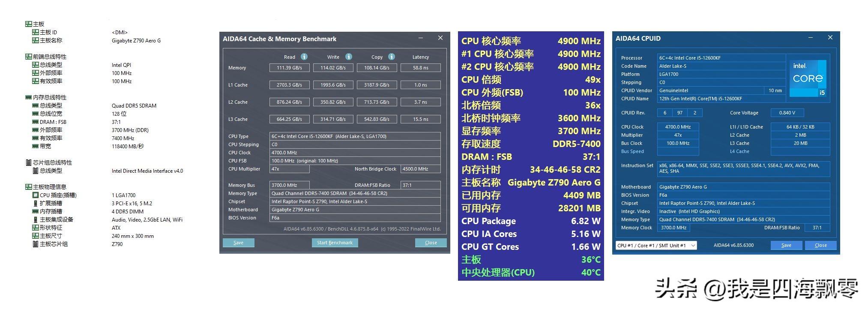Click the CPU 插座(插槽) socket icon
The width and height of the screenshot is (868, 309).
point(36,195)
